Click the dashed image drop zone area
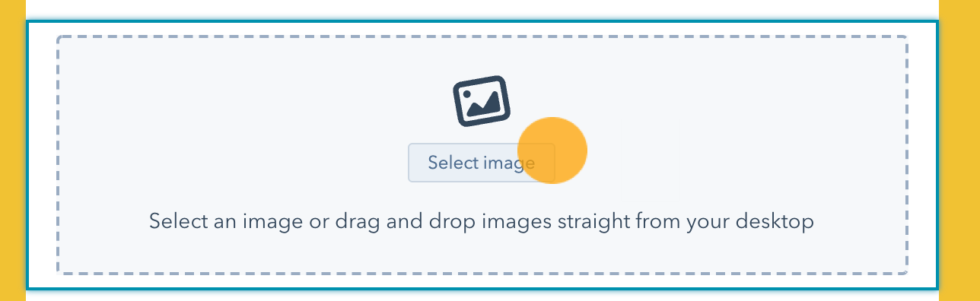Viewport: 980px width, 301px height. tap(482, 155)
